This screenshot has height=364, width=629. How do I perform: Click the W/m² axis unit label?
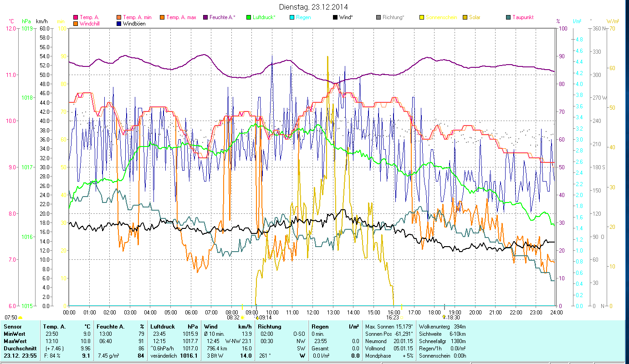613,21
